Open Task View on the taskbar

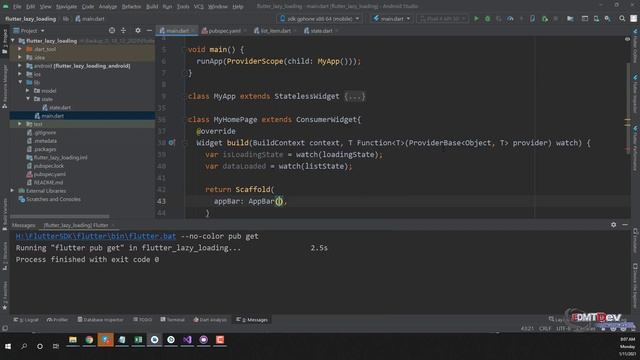(x=56, y=346)
